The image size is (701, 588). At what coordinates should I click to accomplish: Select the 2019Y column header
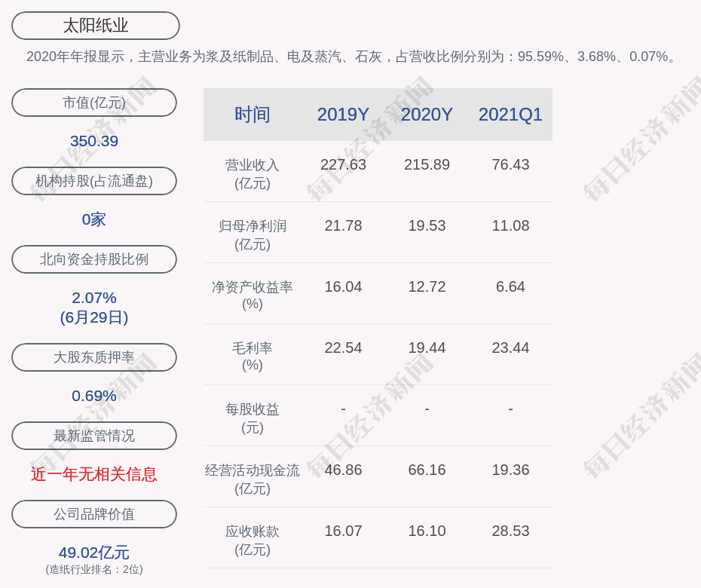pos(343,115)
